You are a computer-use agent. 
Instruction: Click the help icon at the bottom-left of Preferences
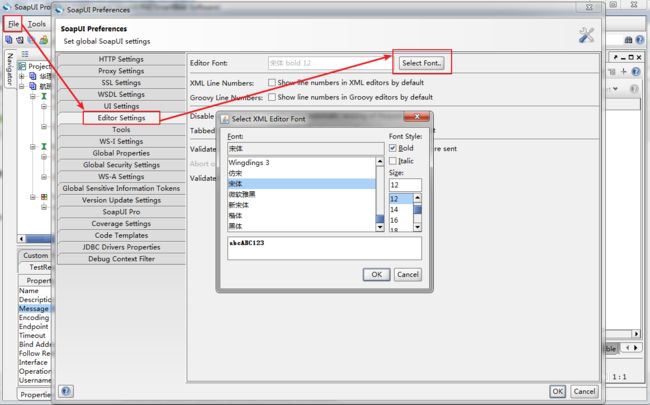click(x=65, y=391)
